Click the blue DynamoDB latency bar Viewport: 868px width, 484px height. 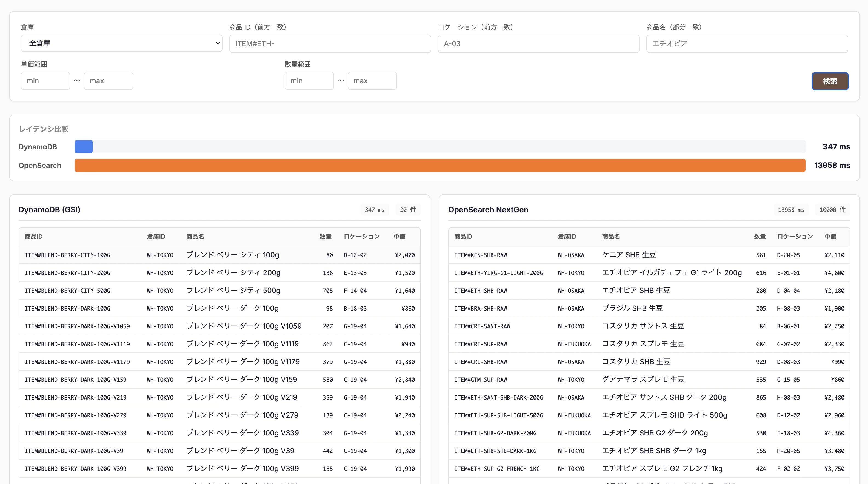click(83, 147)
